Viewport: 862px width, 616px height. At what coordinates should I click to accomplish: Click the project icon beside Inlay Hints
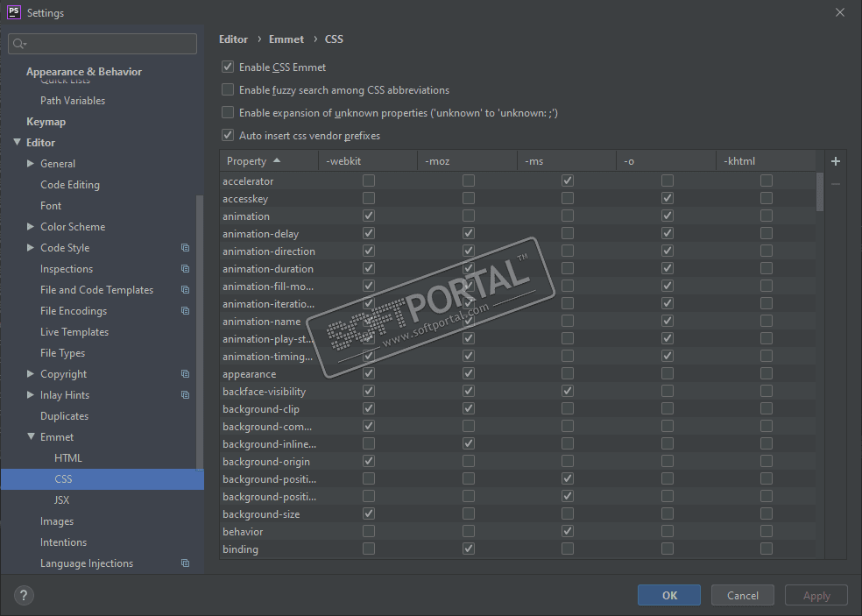[x=185, y=395]
